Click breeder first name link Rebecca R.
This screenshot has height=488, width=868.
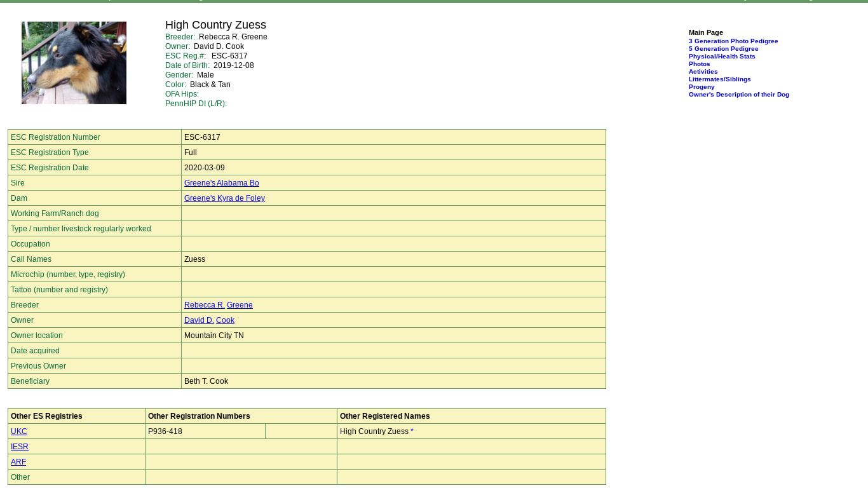(x=204, y=305)
